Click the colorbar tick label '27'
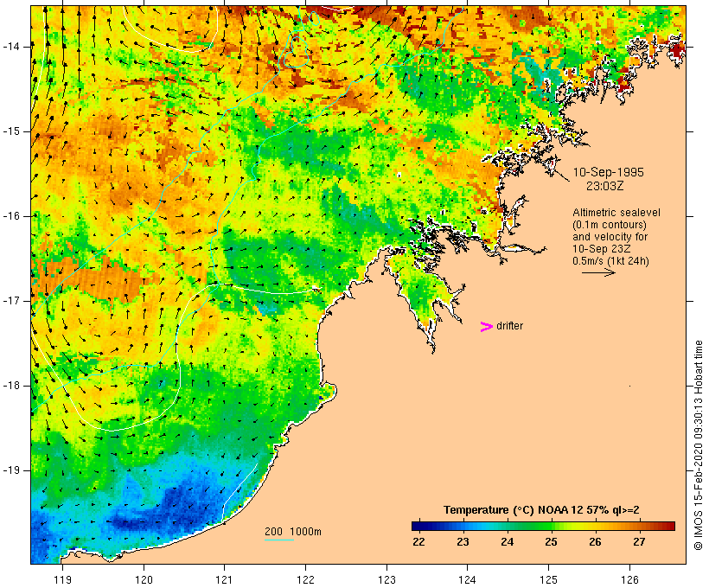Screen dimensions: 709x588 639,541
